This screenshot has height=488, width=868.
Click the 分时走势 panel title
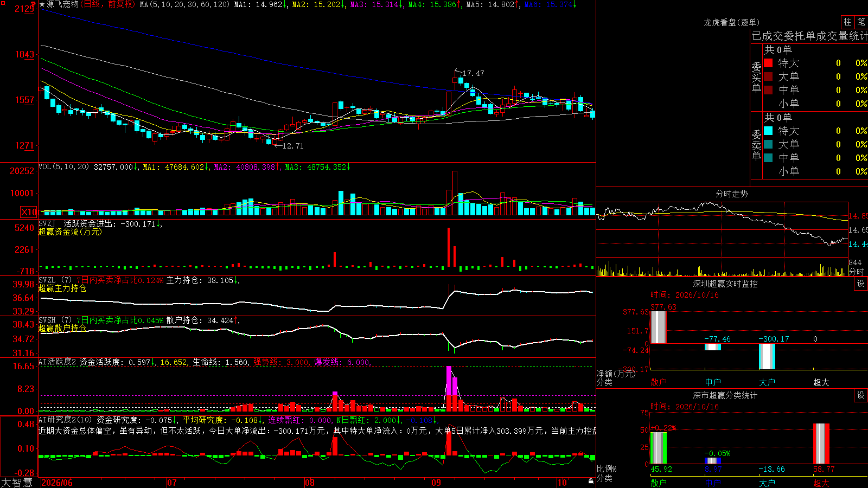click(731, 194)
